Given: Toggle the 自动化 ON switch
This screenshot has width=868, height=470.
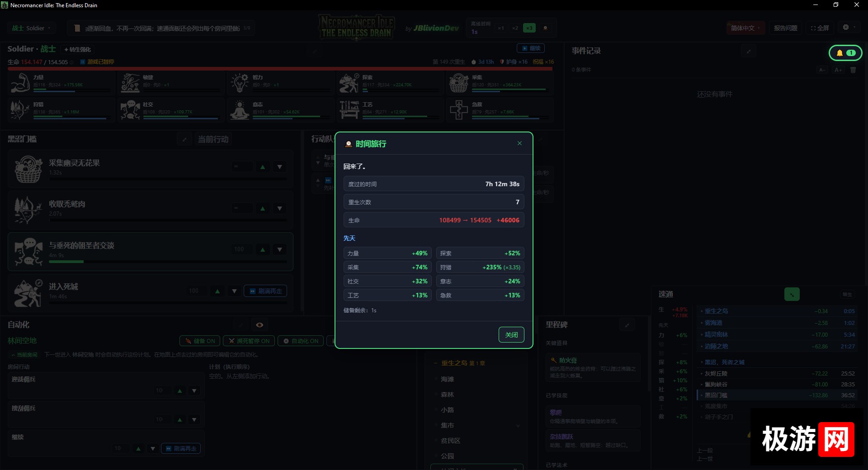Looking at the screenshot, I should 301,341.
